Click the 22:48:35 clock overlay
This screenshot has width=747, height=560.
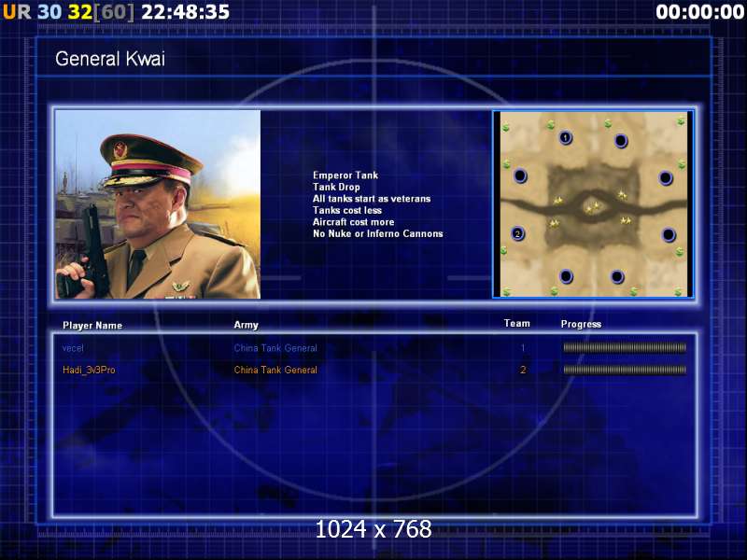click(x=186, y=12)
